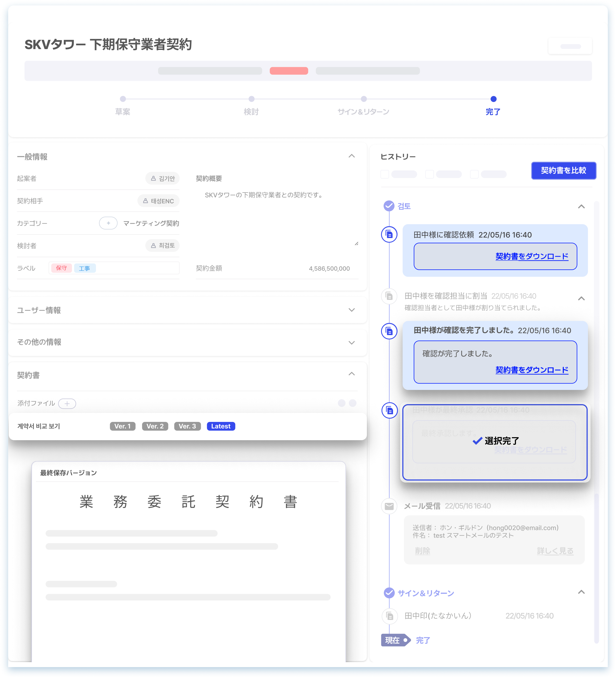The height and width of the screenshot is (678, 616).
Task: Collapse the 一般情報 section
Action: pyautogui.click(x=352, y=156)
